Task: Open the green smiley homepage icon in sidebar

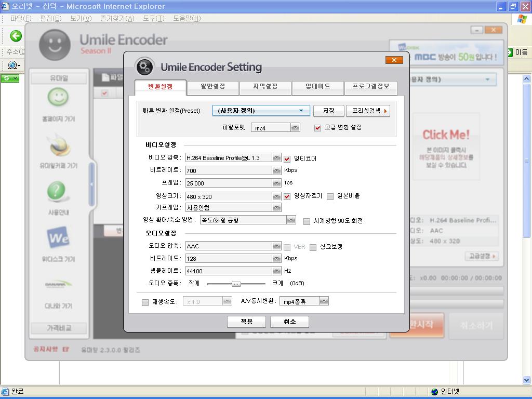Action: click(x=58, y=97)
